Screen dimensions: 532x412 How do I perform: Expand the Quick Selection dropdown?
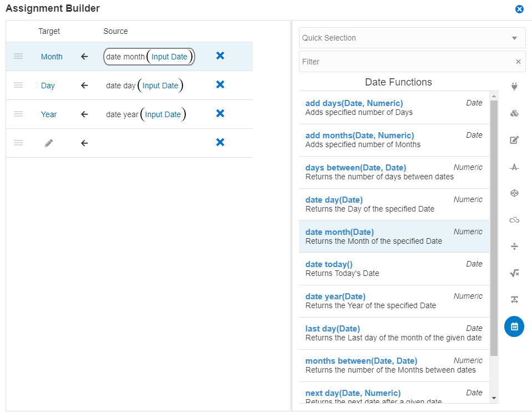514,38
